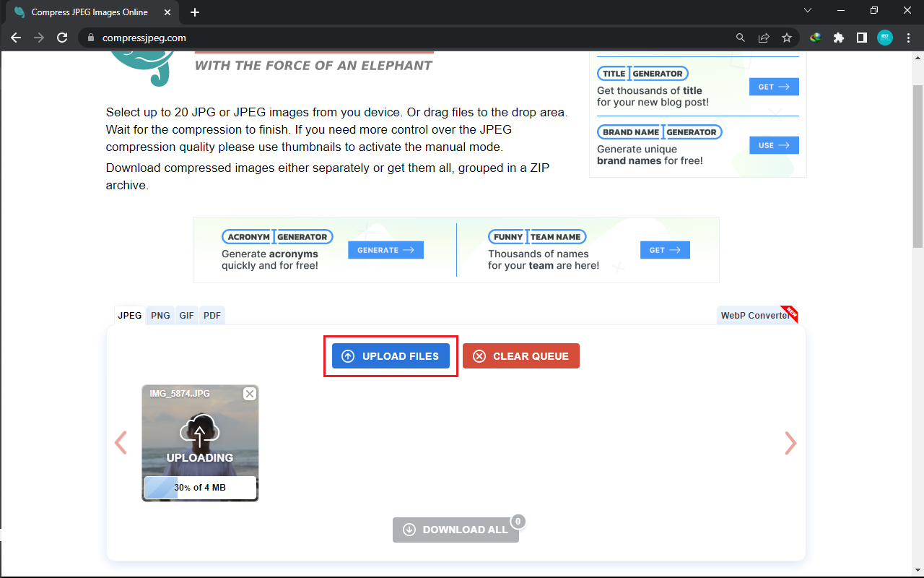Open a new browser tab
Screen dimensions: 924x578
(195, 12)
